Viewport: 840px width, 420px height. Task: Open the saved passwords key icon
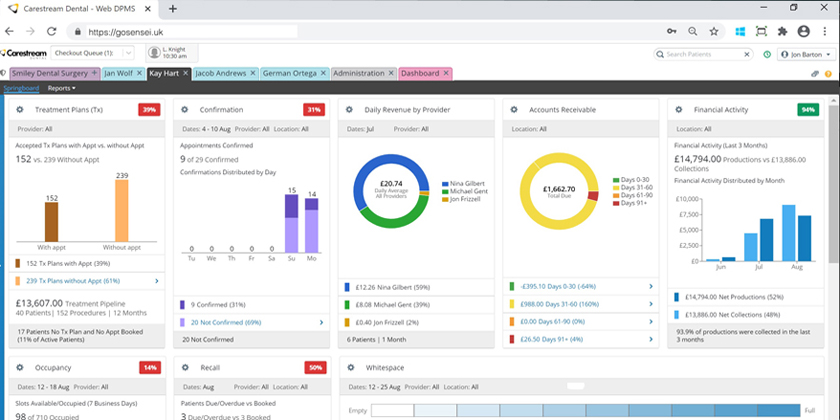coord(672,32)
